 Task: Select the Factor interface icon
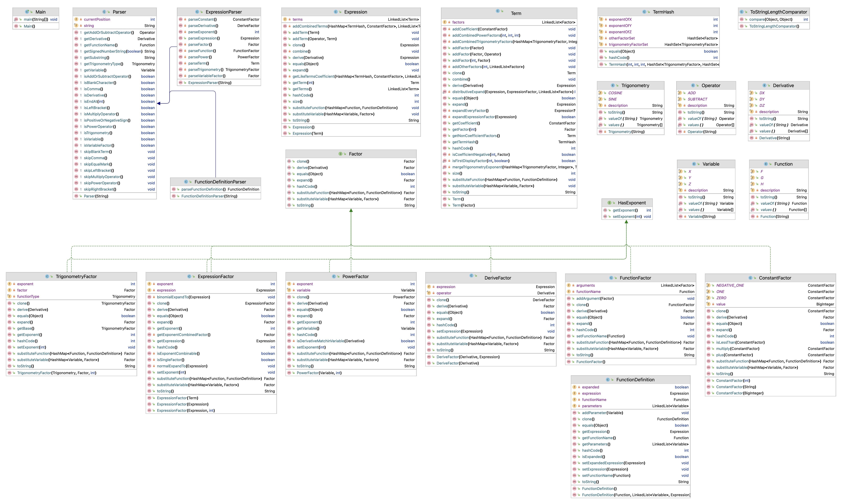click(340, 154)
